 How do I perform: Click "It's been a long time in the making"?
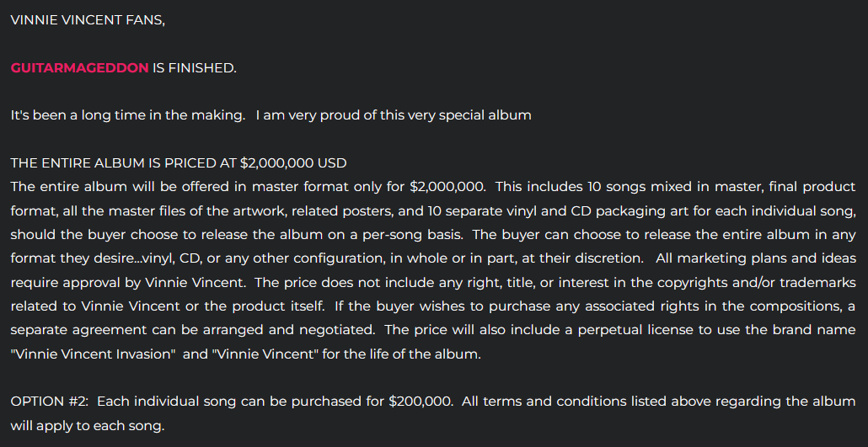click(126, 114)
